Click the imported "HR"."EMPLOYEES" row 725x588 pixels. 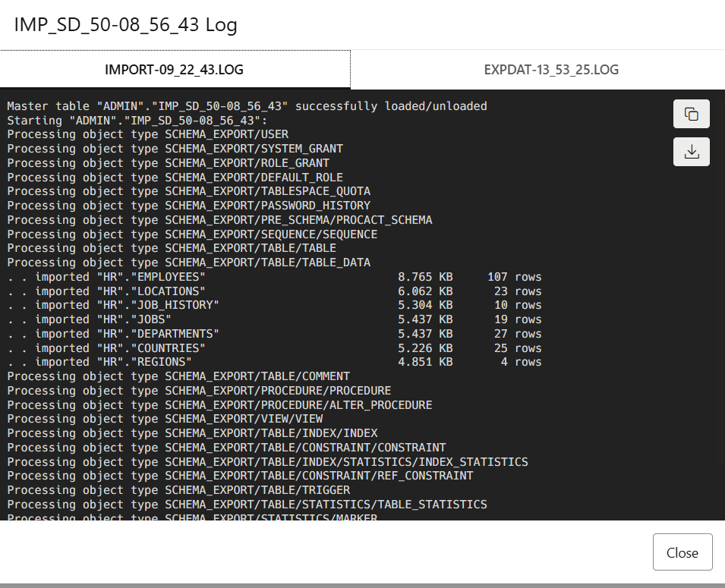274,277
